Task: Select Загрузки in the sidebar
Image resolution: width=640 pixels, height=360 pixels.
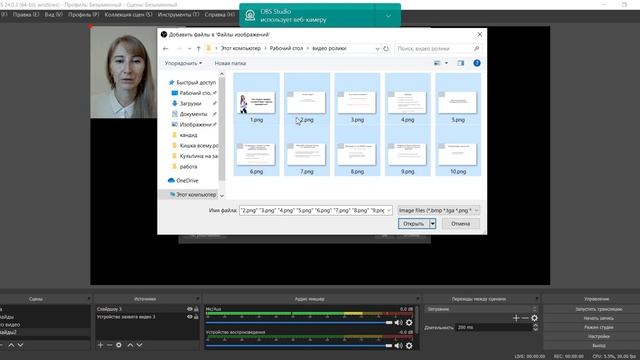Action: click(x=190, y=104)
